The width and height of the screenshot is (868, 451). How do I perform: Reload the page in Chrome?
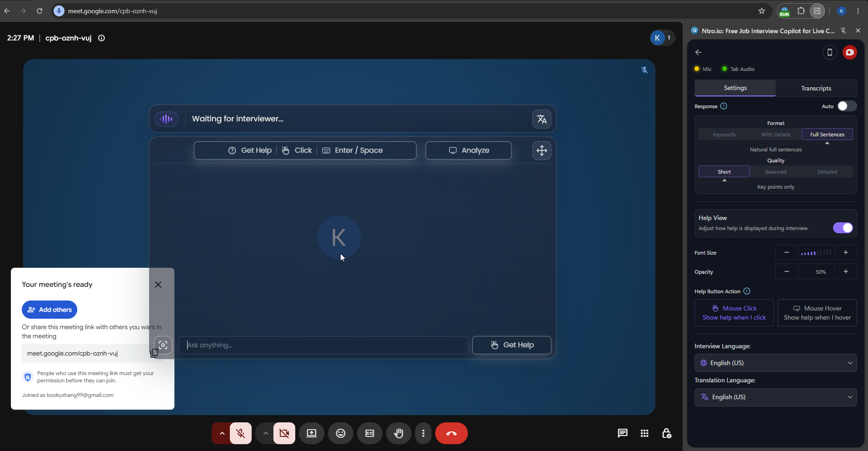(x=40, y=11)
